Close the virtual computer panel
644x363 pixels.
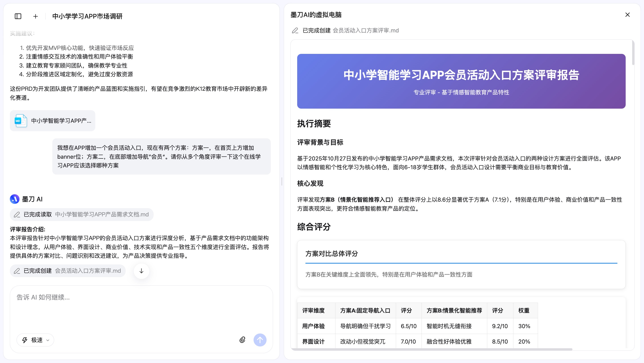coord(627,15)
